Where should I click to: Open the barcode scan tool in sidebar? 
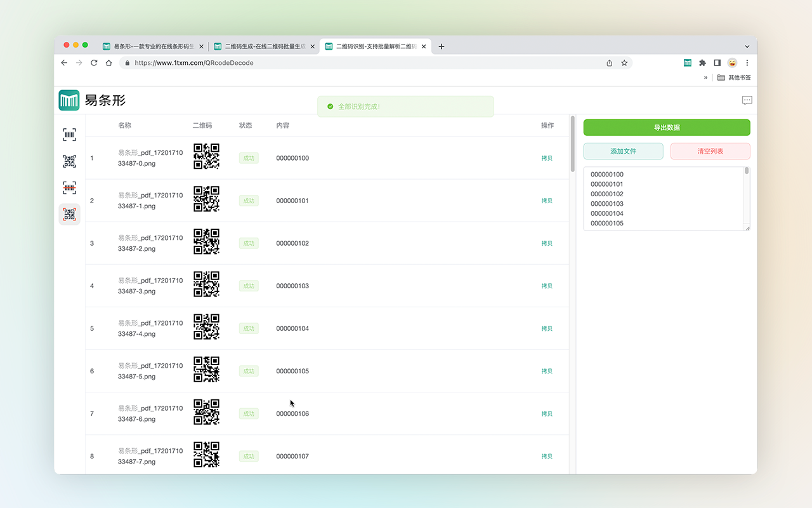click(x=69, y=135)
